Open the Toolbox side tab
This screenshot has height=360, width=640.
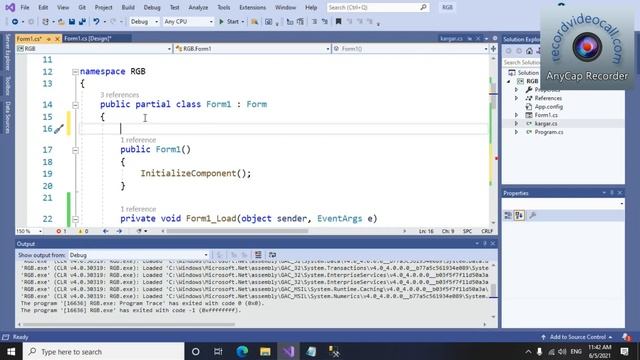[7, 86]
